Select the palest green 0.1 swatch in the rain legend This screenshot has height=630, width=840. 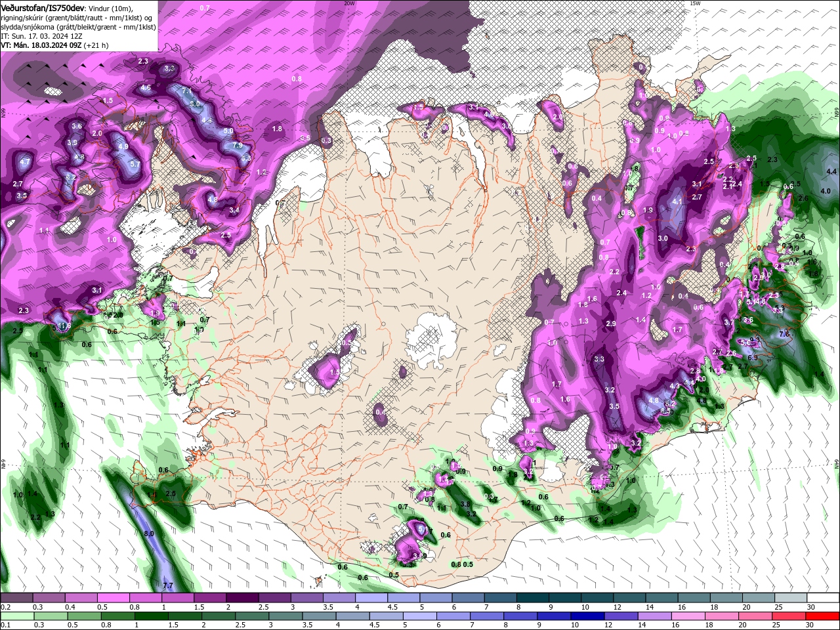coord(16,616)
